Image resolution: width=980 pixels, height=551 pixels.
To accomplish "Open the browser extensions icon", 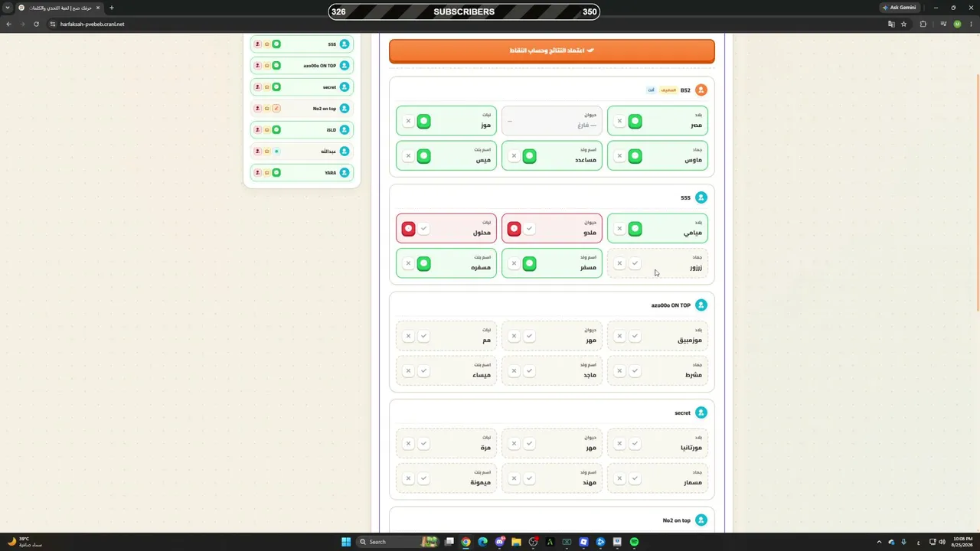I will pos(923,24).
